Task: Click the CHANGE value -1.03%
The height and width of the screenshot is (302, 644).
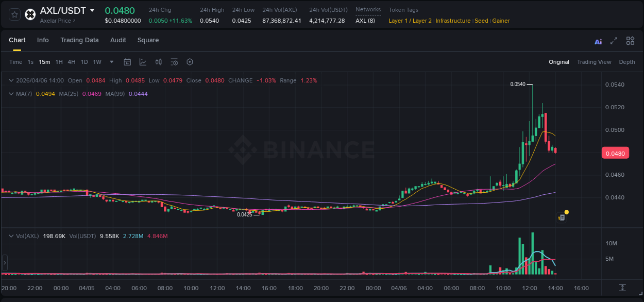Action: 266,80
